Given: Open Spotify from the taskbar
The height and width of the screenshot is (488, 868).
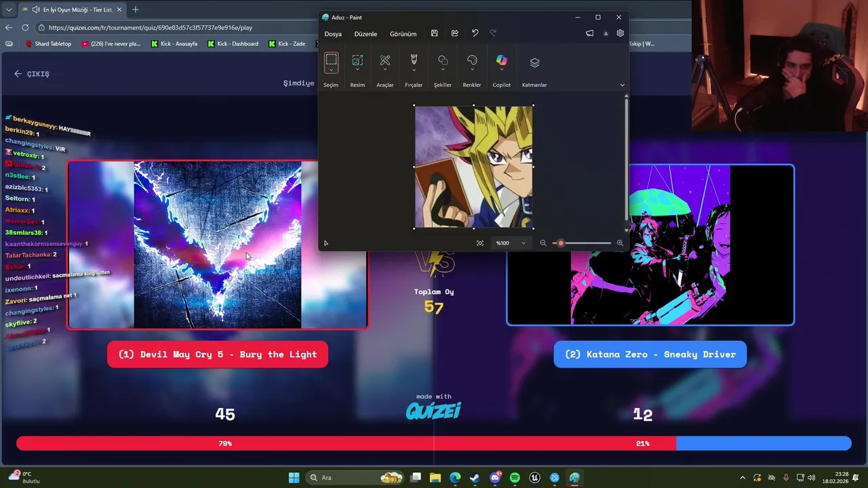Looking at the screenshot, I should coord(515,478).
